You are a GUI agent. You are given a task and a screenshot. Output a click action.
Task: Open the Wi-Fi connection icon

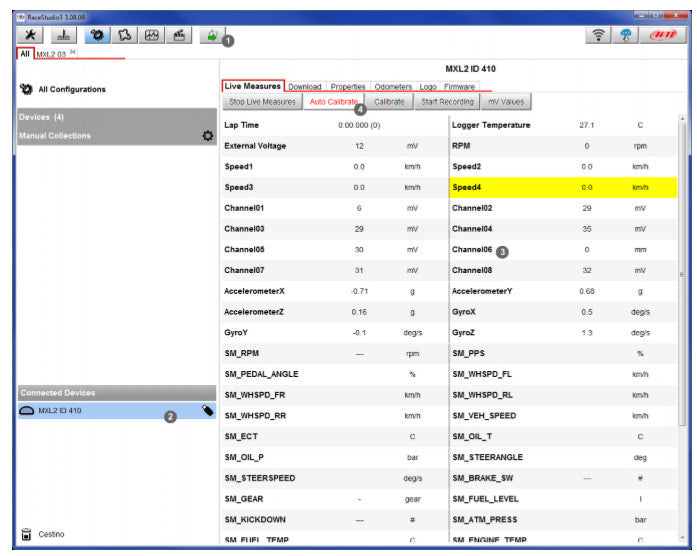pos(598,35)
